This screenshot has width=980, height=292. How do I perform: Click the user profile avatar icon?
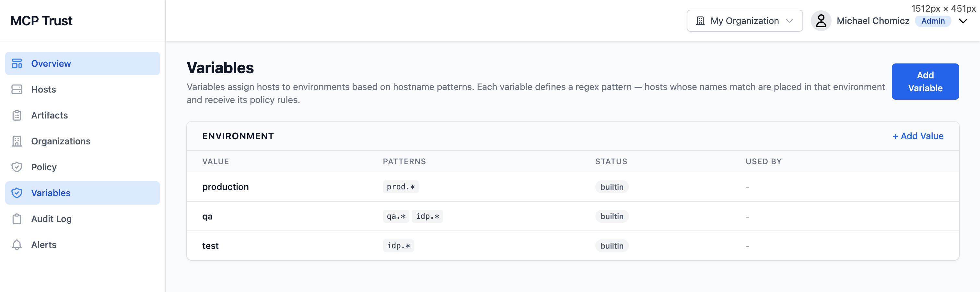point(821,20)
